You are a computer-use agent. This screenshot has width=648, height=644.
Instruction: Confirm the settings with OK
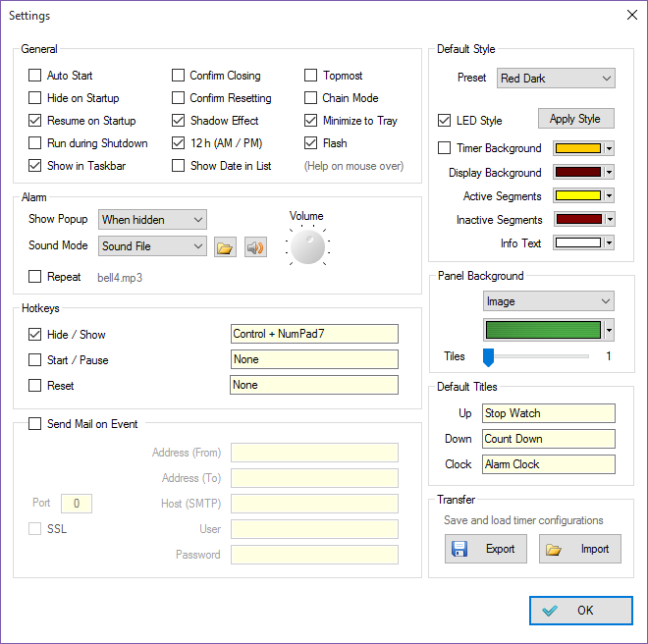(580, 610)
